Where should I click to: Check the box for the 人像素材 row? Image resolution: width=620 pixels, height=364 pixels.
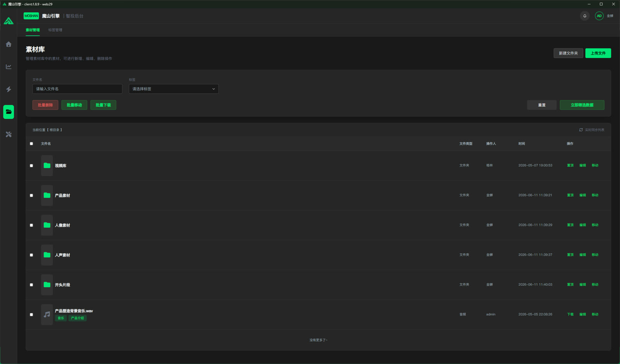click(x=31, y=225)
